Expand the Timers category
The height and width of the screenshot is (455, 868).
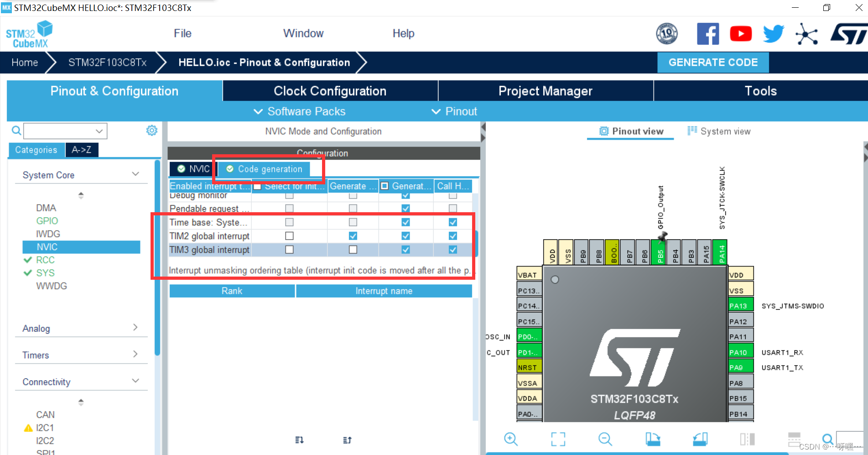pyautogui.click(x=135, y=354)
